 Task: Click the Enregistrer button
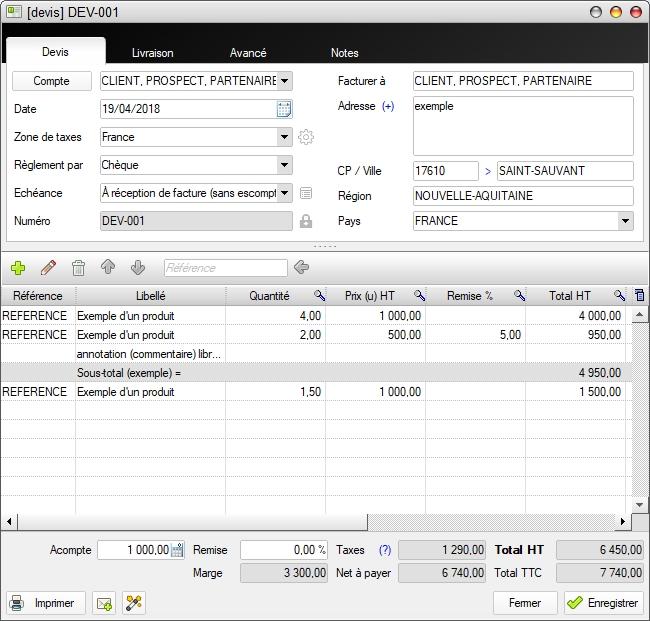click(603, 603)
